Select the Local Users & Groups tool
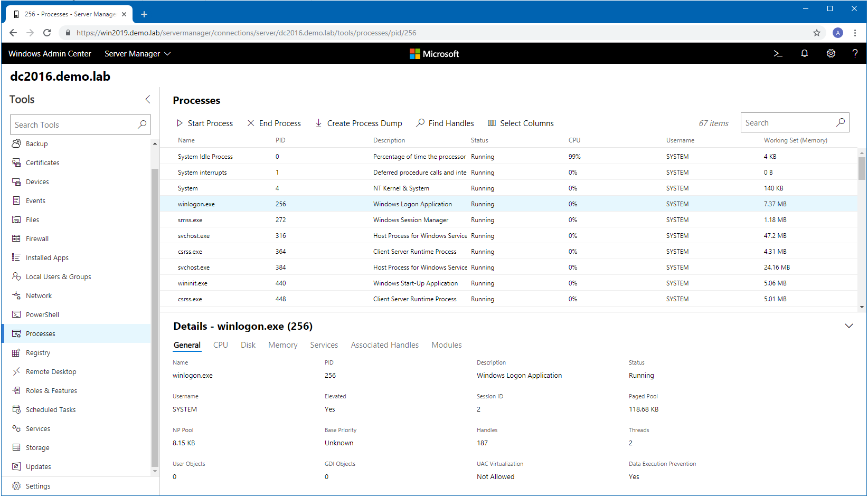The width and height of the screenshot is (868, 497). coord(57,276)
